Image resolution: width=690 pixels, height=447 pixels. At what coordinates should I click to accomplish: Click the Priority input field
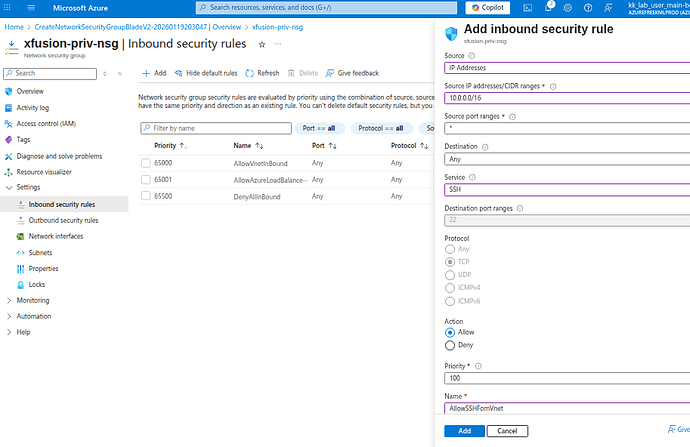click(566, 379)
